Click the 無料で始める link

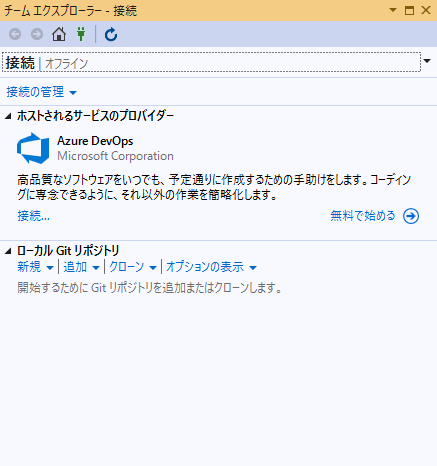(363, 216)
